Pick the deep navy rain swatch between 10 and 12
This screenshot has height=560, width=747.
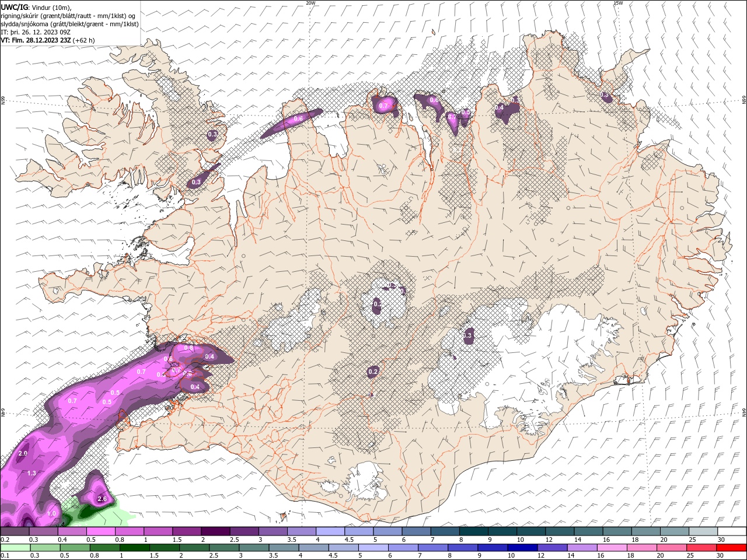coord(522,548)
